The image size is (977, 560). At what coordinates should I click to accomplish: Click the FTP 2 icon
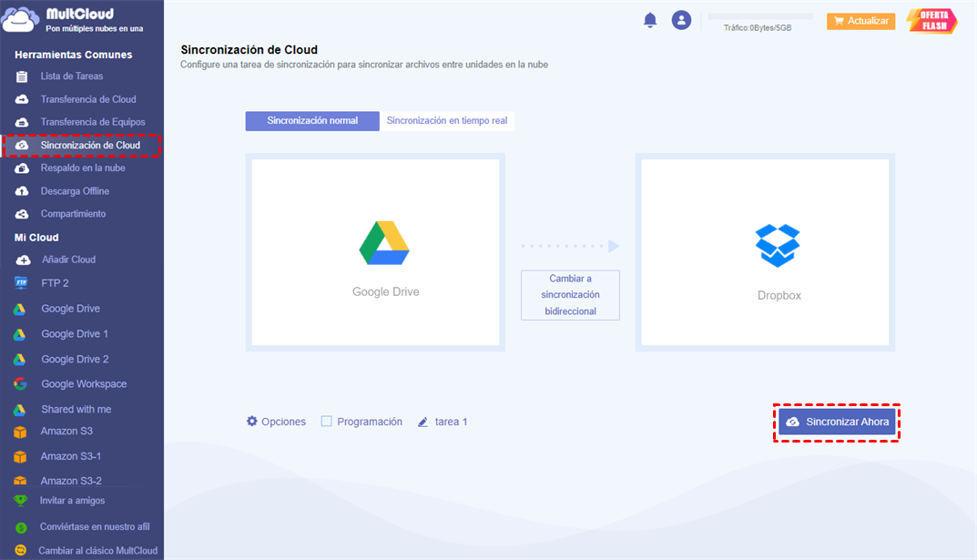click(x=21, y=283)
